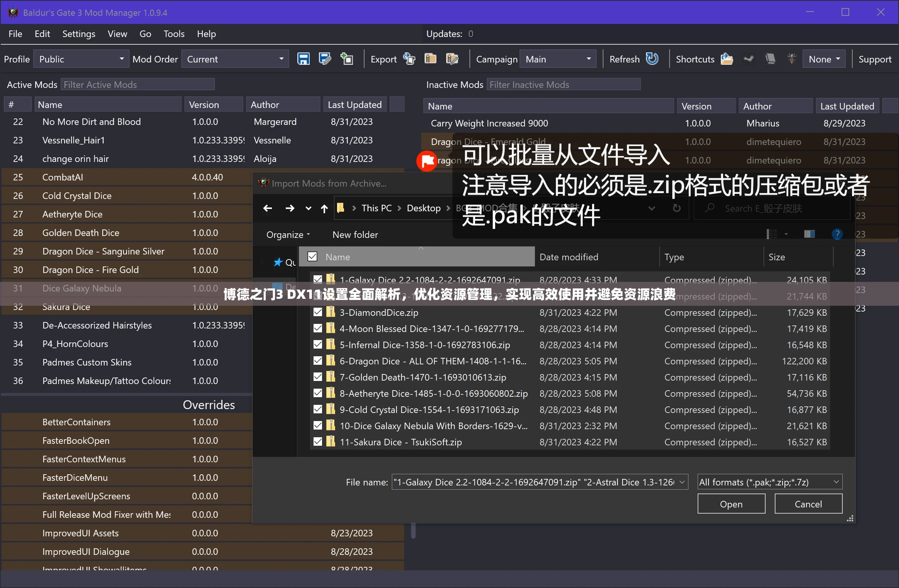899x588 pixels.
Task: Click the mod order save icon
Action: click(302, 60)
